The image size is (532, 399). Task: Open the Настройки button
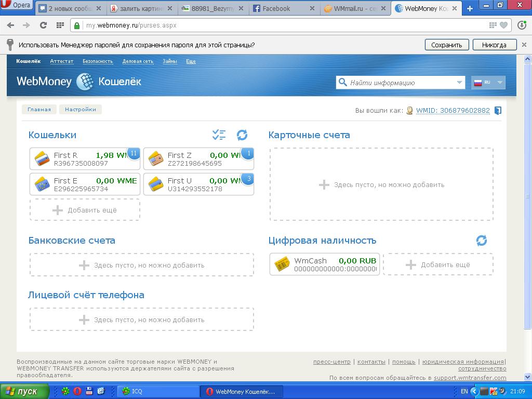pos(81,109)
